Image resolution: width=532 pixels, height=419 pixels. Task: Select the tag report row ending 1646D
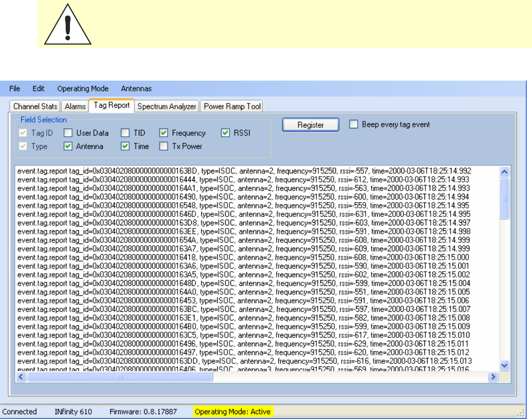(x=244, y=214)
